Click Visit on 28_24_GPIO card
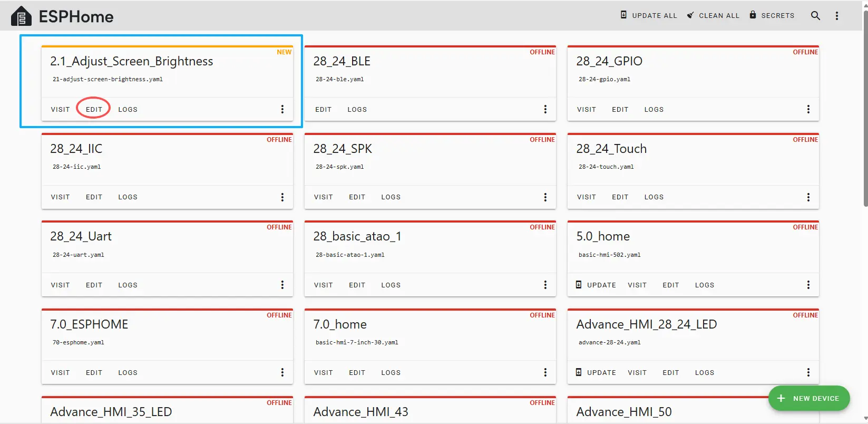The height and width of the screenshot is (424, 868). pyautogui.click(x=586, y=110)
